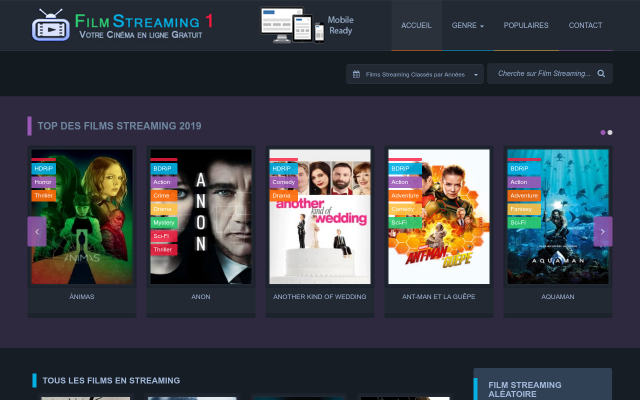640x400 pixels.
Task: Select second carousel pagination dot
Action: [610, 132]
